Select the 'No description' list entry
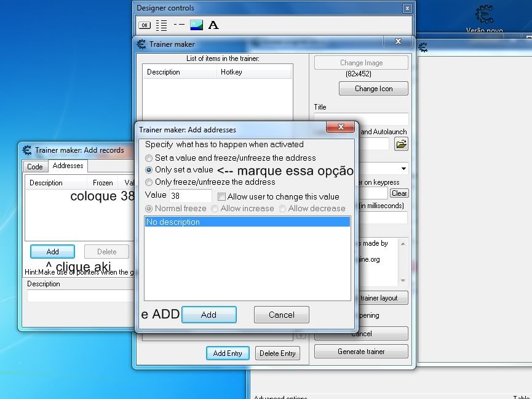Screen dimensions: 532x399 (247, 222)
